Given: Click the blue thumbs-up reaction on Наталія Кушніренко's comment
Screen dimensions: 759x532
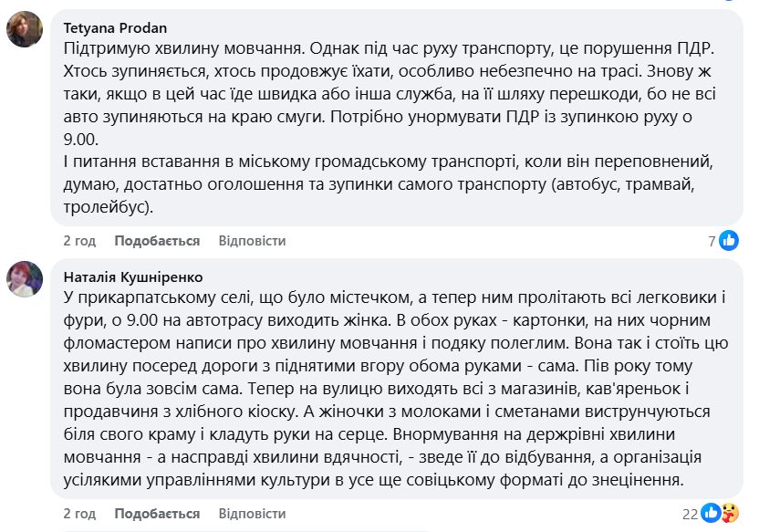Looking at the screenshot, I should 712,513.
